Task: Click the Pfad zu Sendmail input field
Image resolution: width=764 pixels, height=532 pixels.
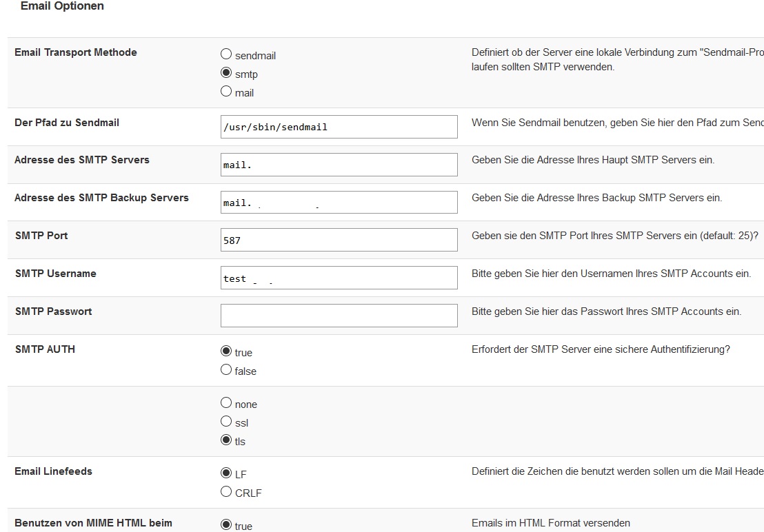Action: (339, 127)
